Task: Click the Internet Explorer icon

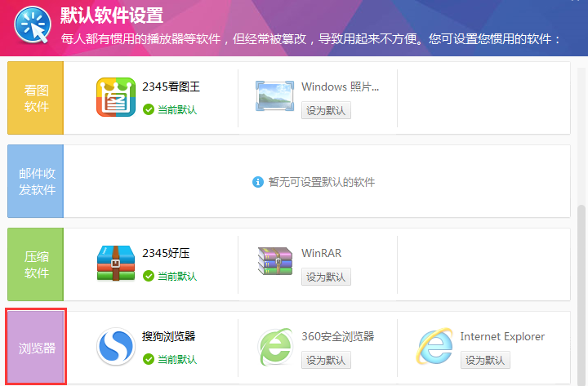Action: [434, 346]
